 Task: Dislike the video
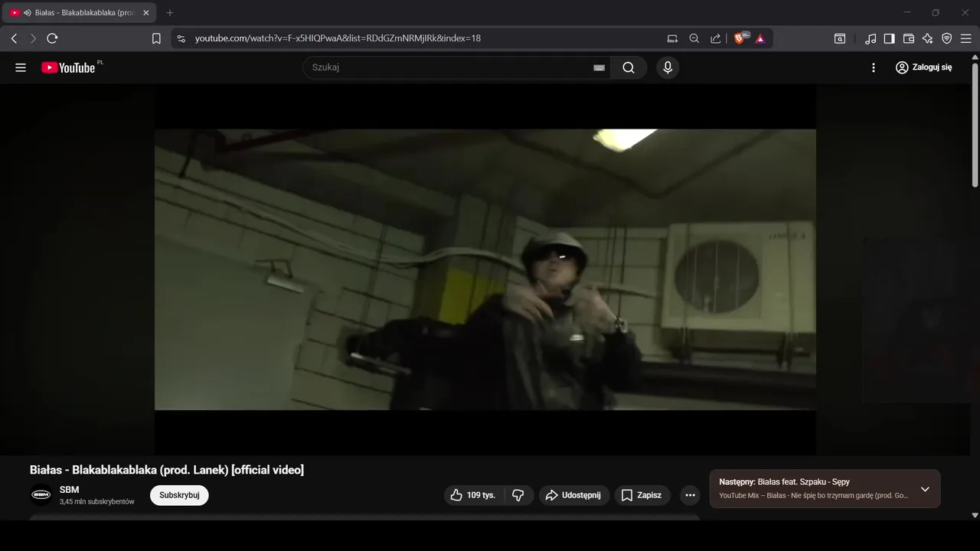pos(518,495)
